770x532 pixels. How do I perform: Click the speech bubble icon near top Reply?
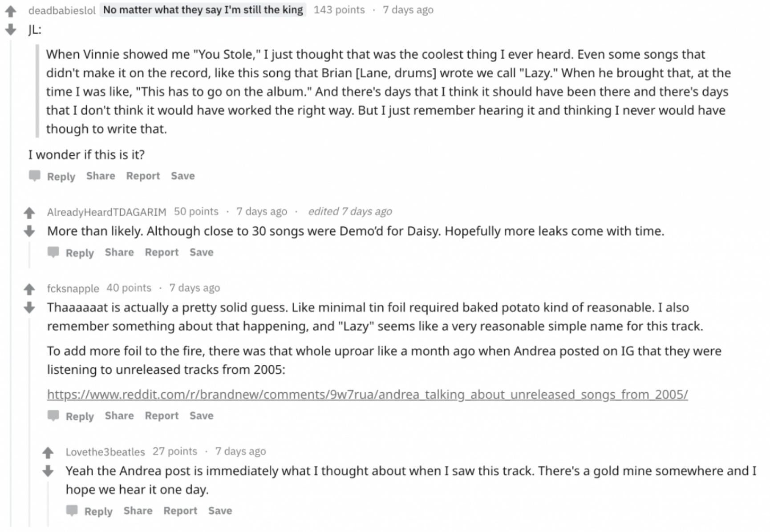click(x=34, y=176)
